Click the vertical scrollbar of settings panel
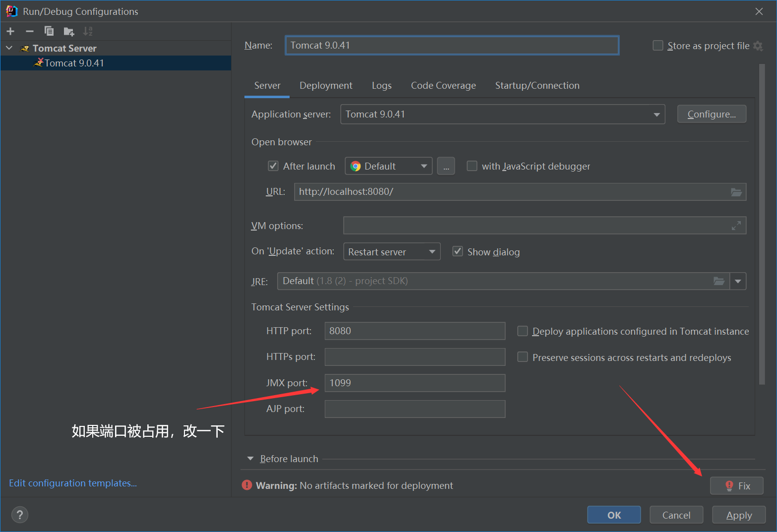 click(x=762, y=225)
